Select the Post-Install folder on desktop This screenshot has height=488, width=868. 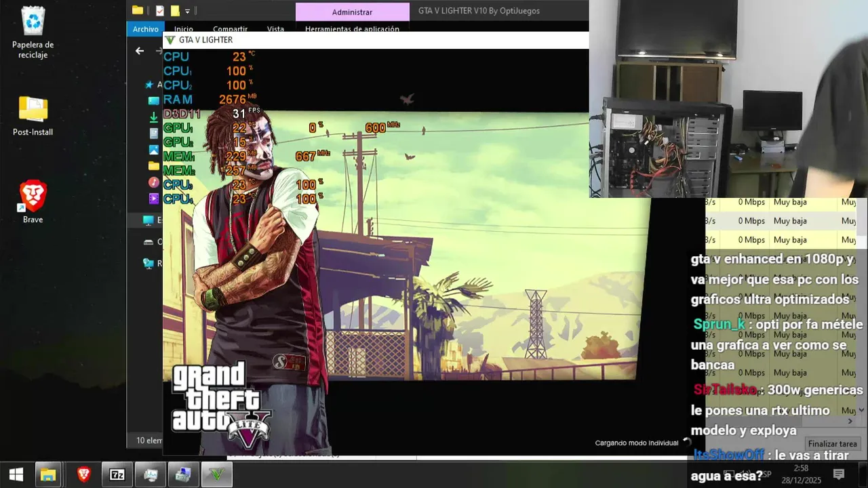[33, 115]
